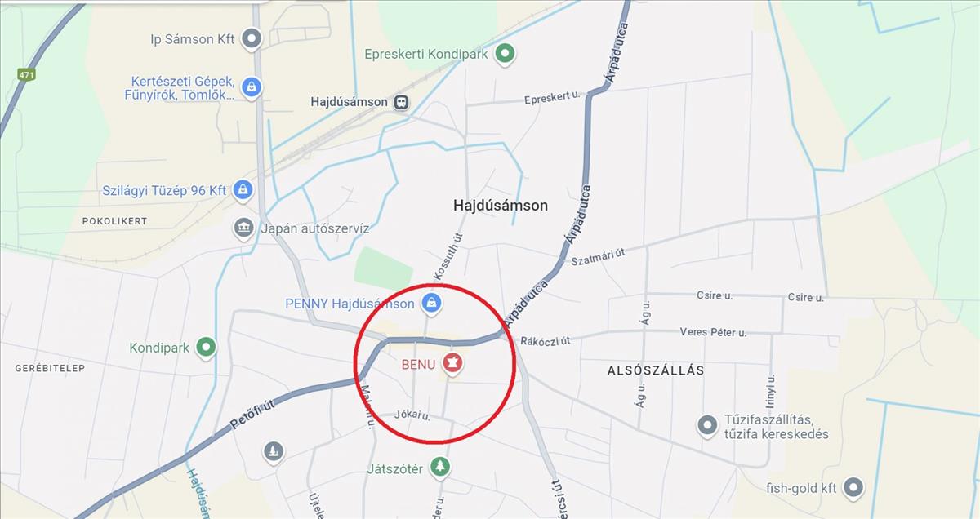The width and height of the screenshot is (980, 519).
Task: Select the Szilágyi Tüzép 96 Kft pin
Action: tap(242, 190)
